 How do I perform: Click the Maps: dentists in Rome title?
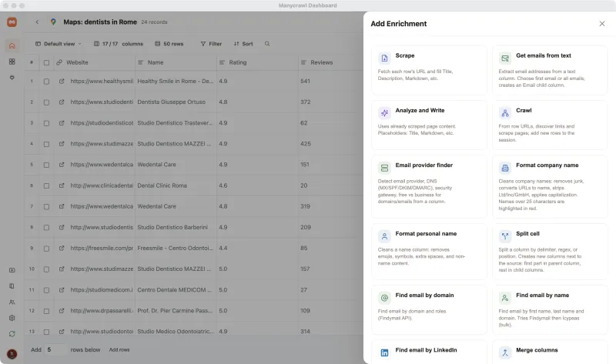pyautogui.click(x=100, y=22)
